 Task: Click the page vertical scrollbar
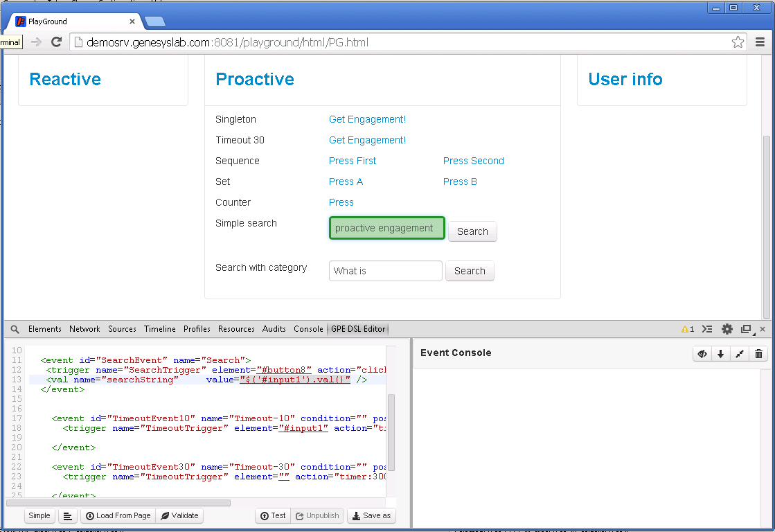click(767, 227)
